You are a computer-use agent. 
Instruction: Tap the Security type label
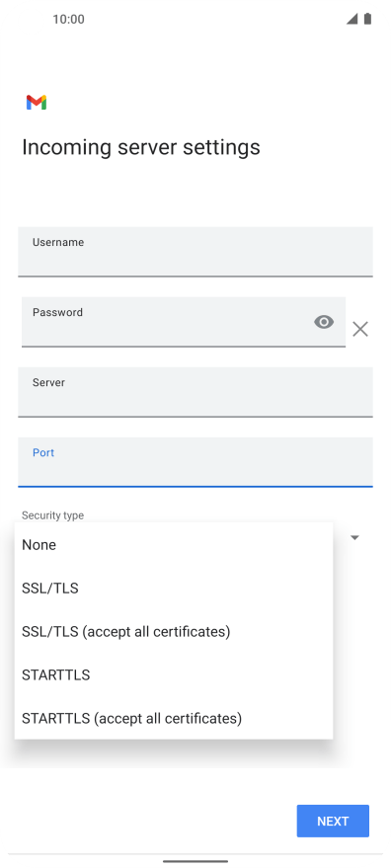coord(52,515)
